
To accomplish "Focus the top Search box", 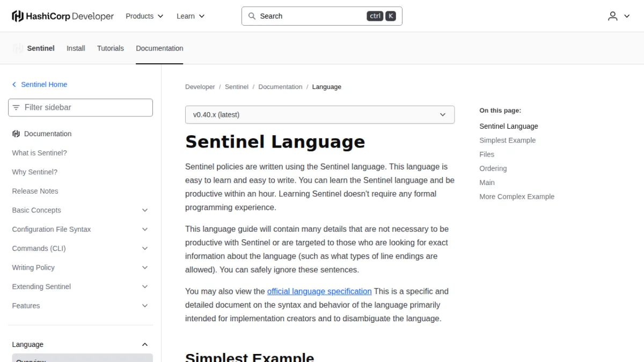I will [322, 16].
